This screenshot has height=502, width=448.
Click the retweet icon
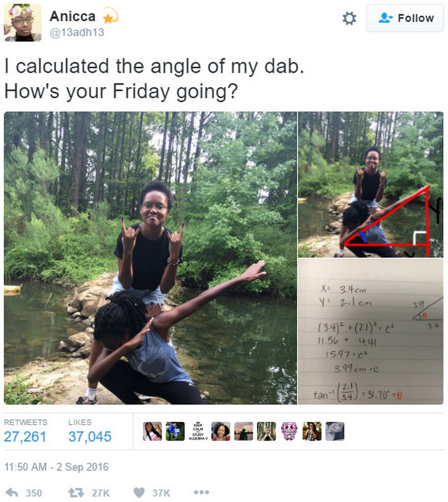76,493
